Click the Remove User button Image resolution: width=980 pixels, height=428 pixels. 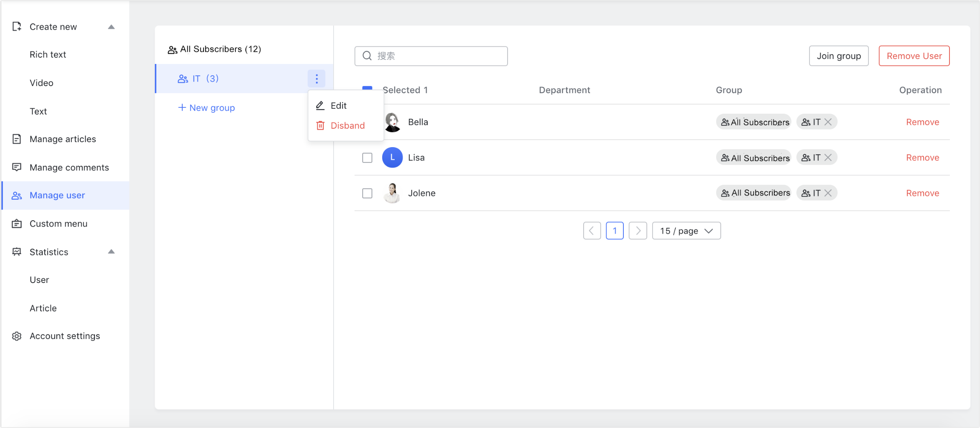tap(914, 56)
